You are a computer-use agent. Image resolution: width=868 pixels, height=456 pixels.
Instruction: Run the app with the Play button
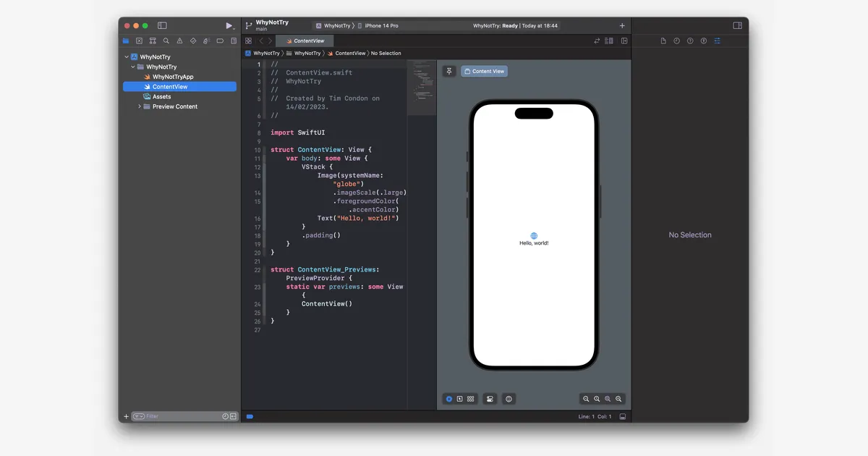229,25
